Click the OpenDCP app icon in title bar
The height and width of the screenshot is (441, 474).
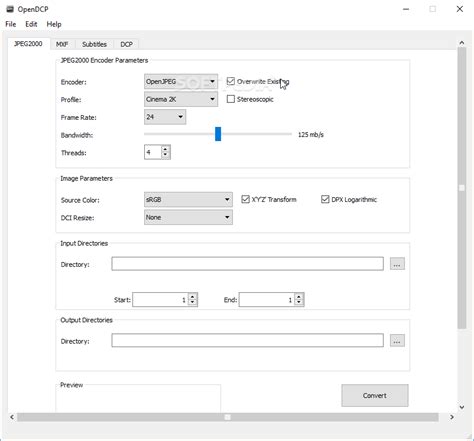[10, 9]
